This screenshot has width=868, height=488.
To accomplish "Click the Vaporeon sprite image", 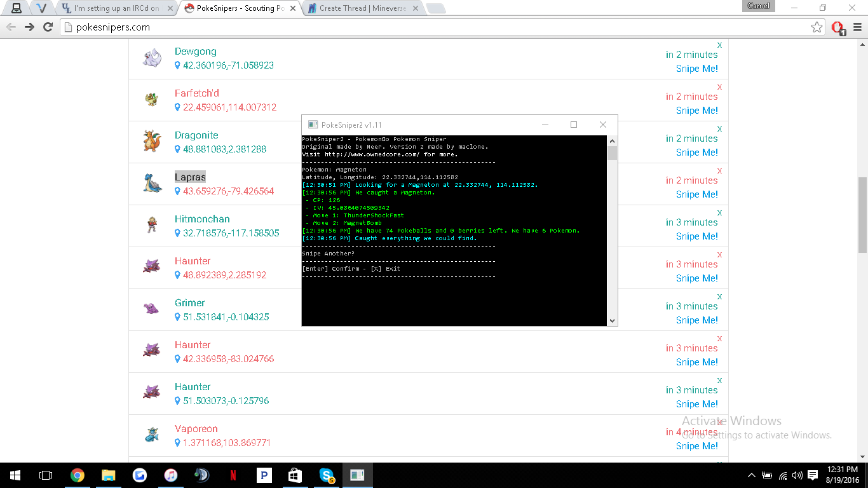I will click(x=152, y=435).
